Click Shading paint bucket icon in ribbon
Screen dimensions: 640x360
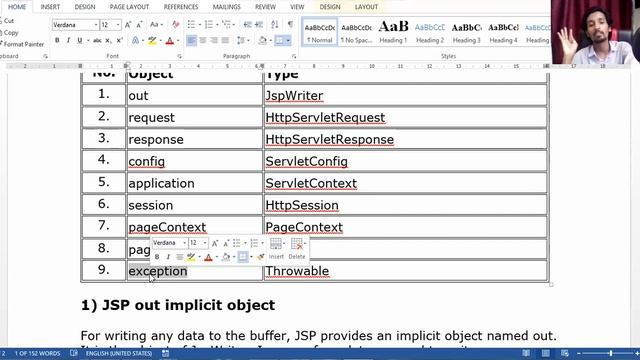click(262, 40)
